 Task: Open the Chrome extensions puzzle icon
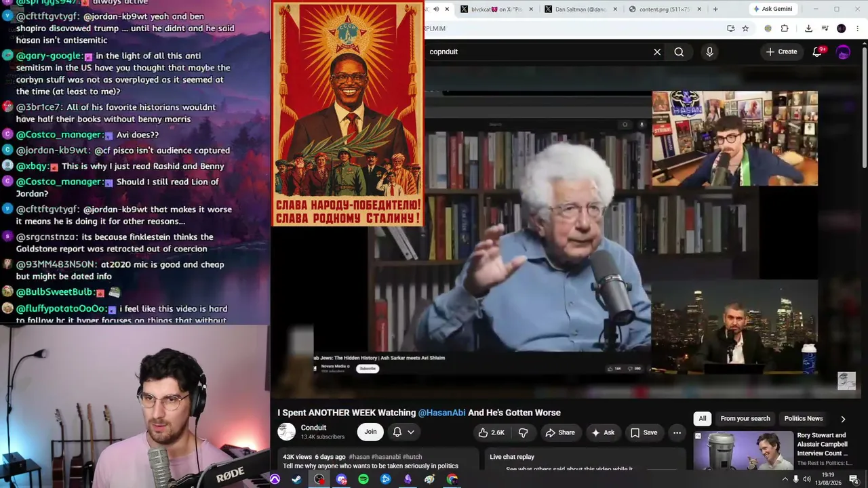tap(785, 28)
